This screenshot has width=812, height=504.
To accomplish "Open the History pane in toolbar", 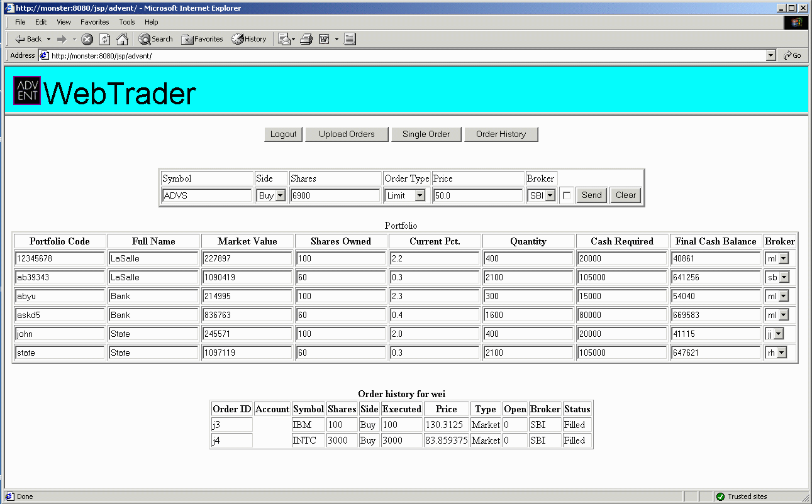I will [x=249, y=39].
